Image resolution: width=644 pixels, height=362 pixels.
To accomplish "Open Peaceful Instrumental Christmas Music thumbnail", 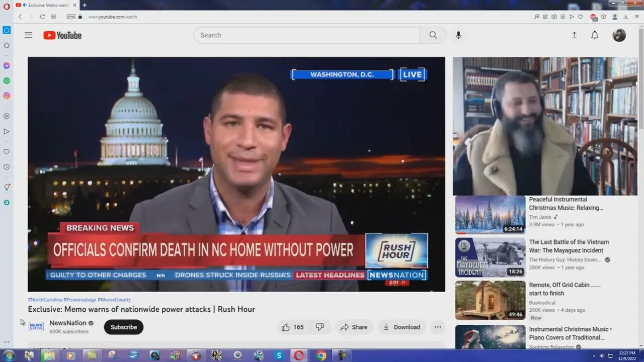I will tap(491, 215).
